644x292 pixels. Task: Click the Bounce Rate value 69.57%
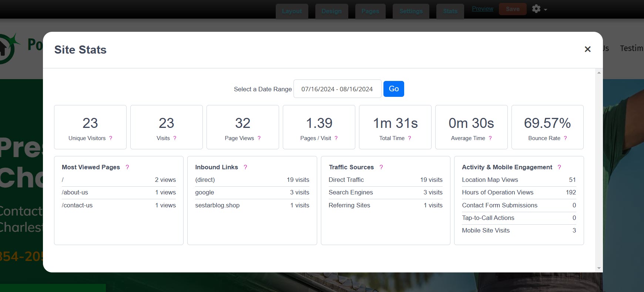(547, 123)
